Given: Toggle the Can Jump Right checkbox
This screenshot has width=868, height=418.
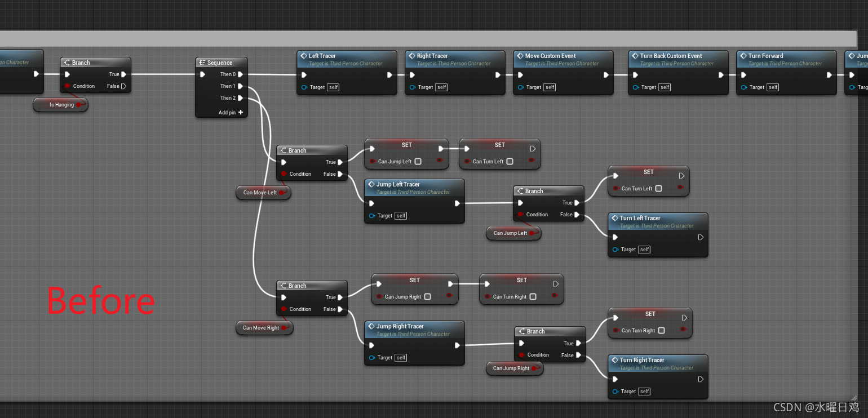Looking at the screenshot, I should coord(427,297).
